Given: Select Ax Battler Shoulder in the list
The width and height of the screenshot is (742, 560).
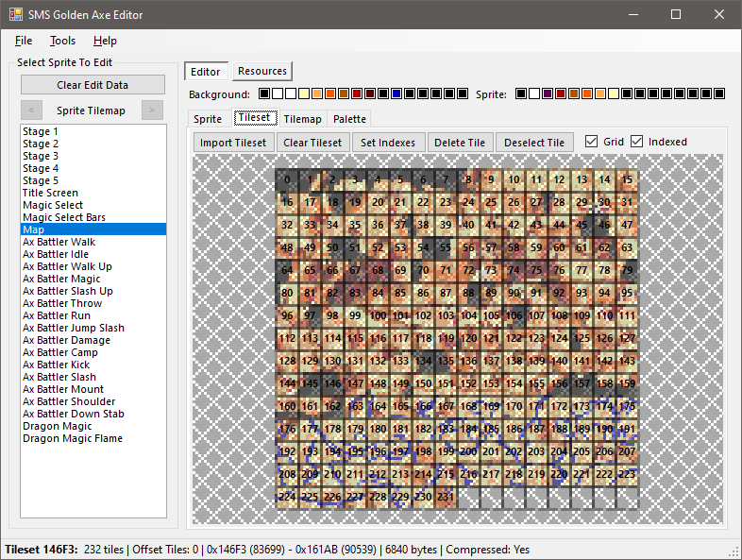Looking at the screenshot, I should tap(93, 402).
